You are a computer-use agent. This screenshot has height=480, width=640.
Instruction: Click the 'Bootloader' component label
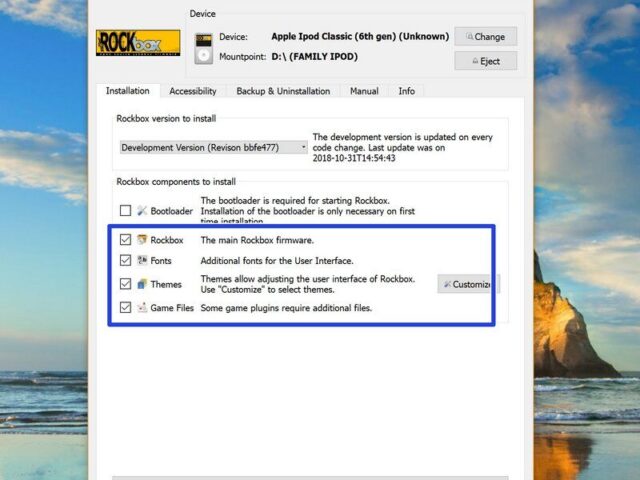171,211
